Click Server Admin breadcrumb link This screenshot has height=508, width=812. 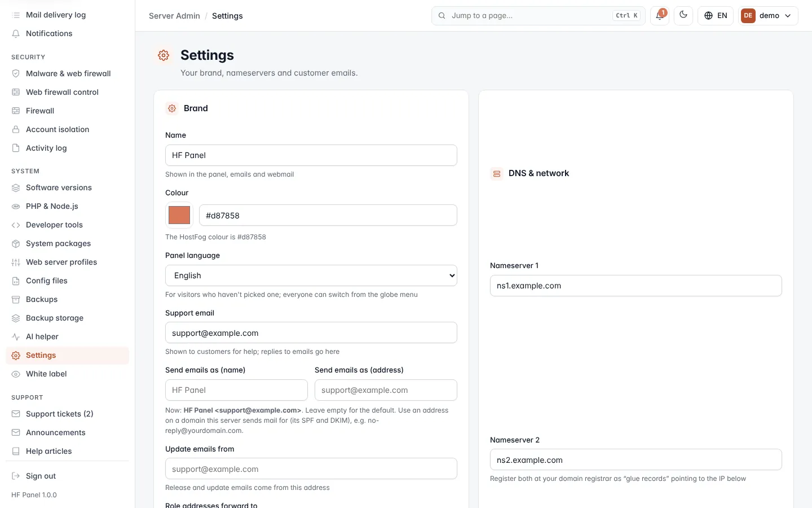click(174, 16)
